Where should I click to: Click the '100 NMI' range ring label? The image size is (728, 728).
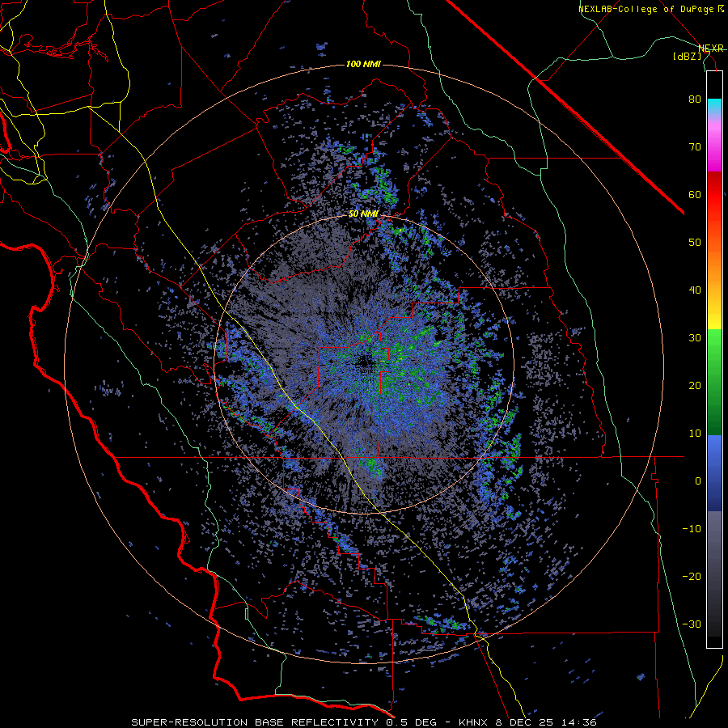point(363,64)
